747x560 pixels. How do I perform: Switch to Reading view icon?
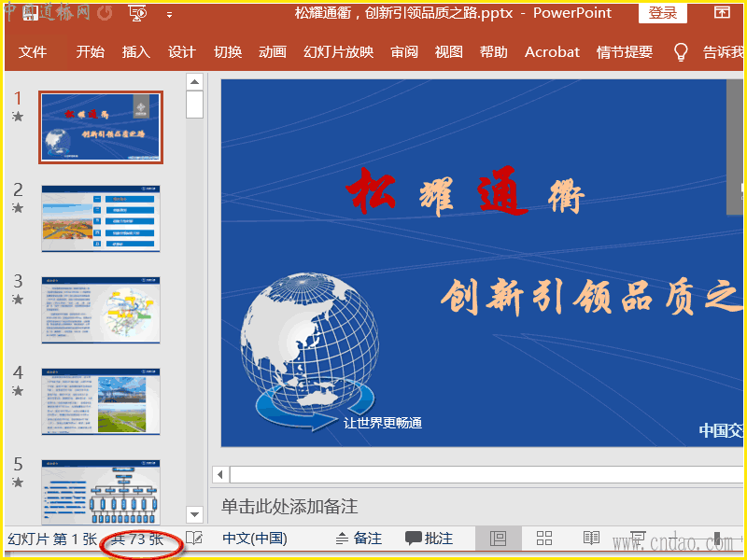click(591, 539)
